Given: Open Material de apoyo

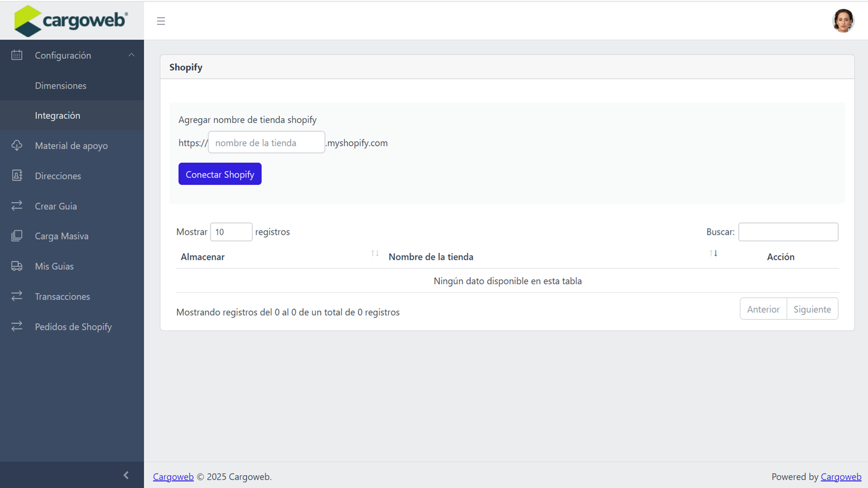Looking at the screenshot, I should (72, 145).
